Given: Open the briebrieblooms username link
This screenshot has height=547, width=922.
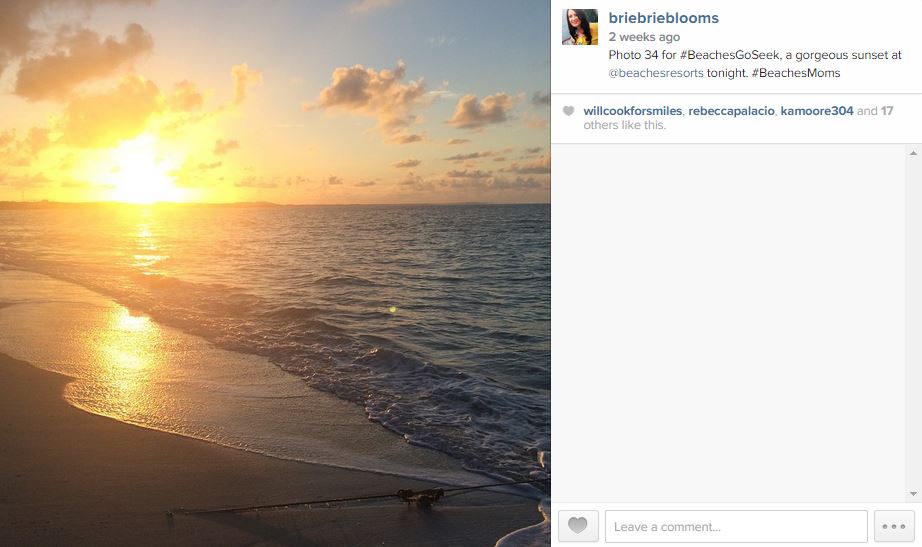Looking at the screenshot, I should (663, 18).
